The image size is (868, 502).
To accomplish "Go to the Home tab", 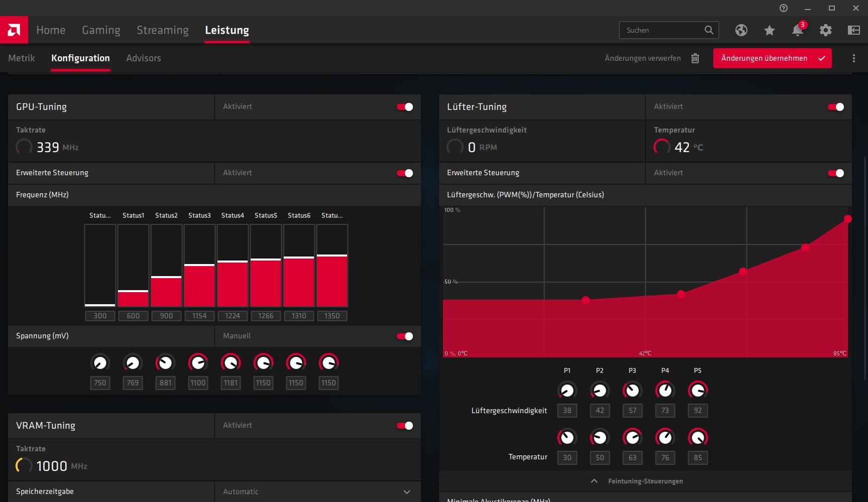I will pos(51,30).
